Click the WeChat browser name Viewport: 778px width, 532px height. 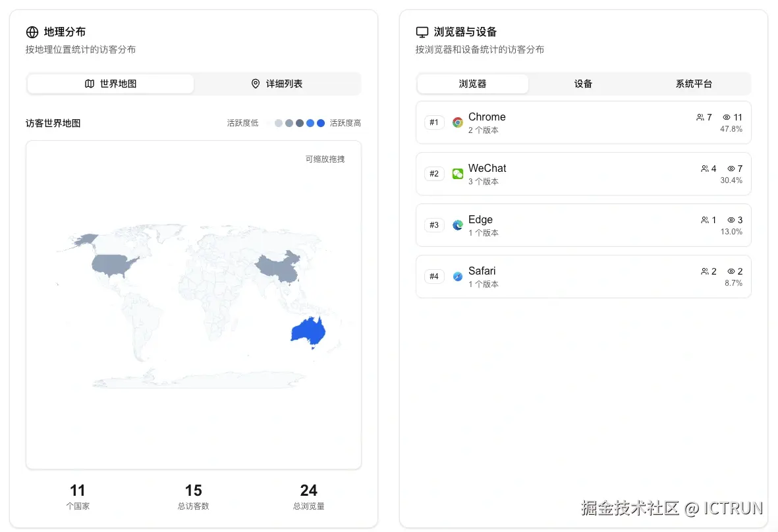[x=487, y=169]
